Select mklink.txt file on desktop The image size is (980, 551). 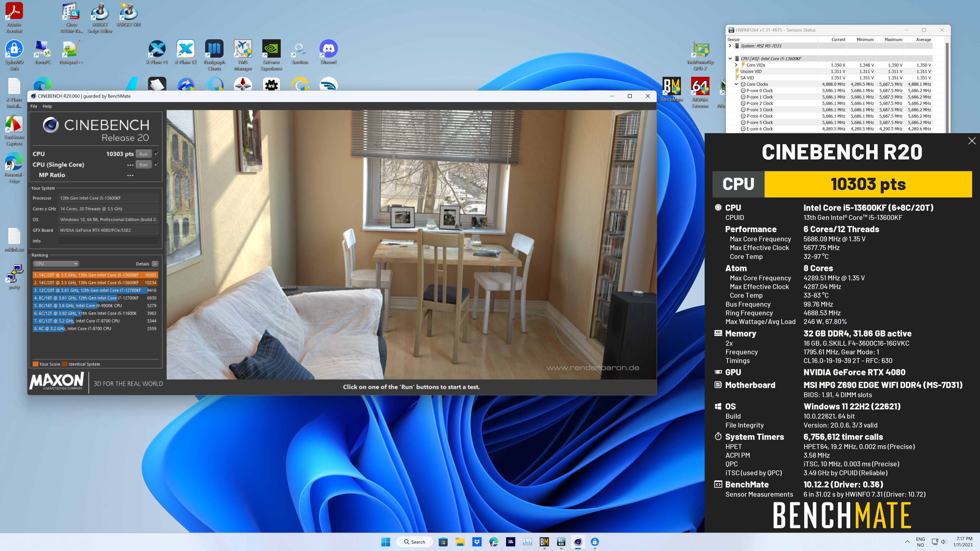point(14,240)
